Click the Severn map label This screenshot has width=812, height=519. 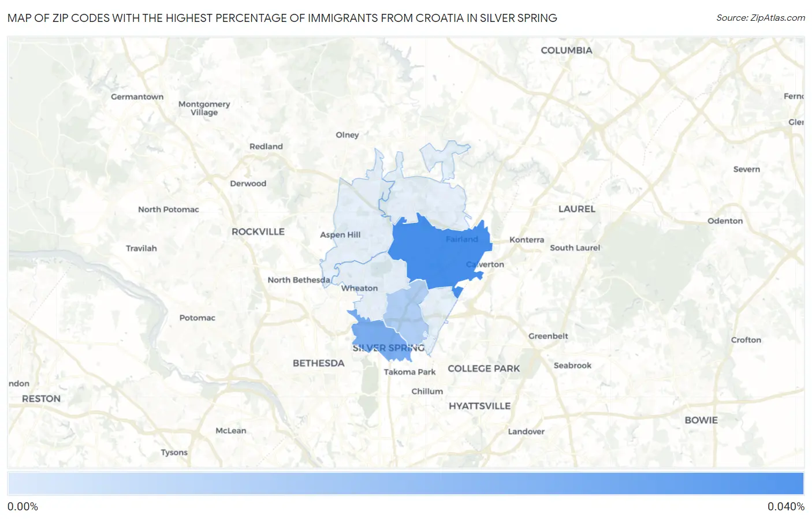[x=747, y=169]
